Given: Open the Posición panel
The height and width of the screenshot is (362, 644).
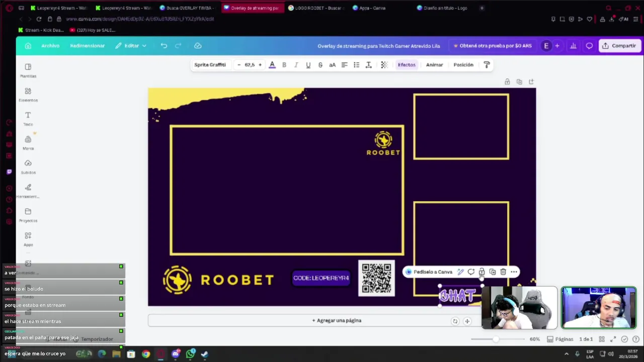Looking at the screenshot, I should [463, 65].
